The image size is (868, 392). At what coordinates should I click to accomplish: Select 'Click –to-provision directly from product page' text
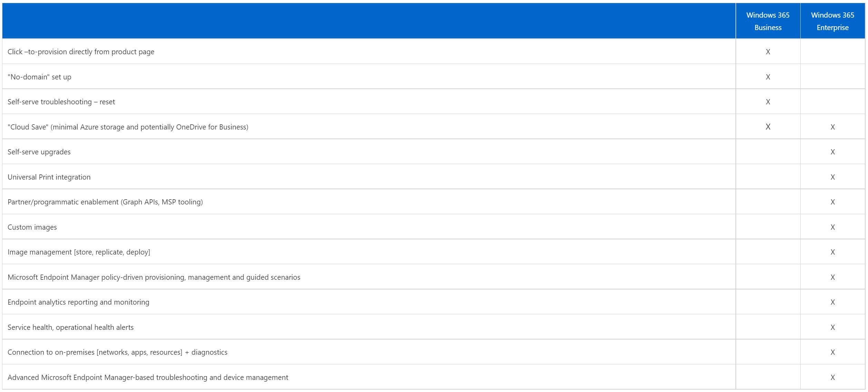(x=81, y=52)
